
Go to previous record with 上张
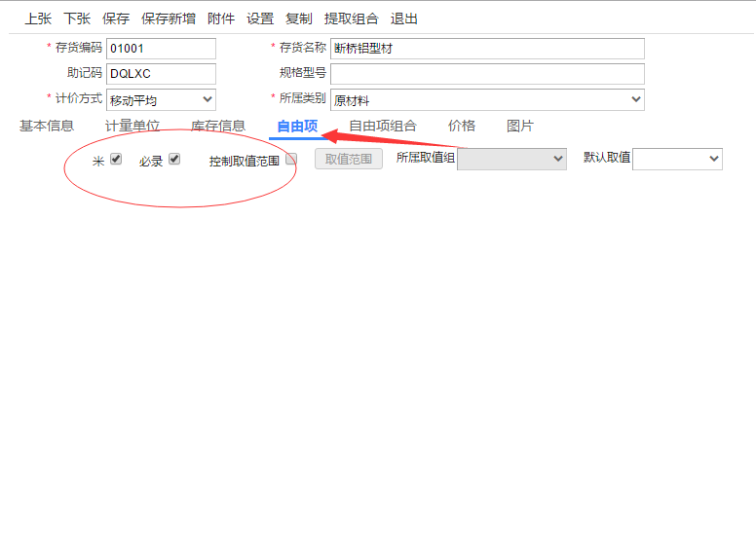point(38,18)
